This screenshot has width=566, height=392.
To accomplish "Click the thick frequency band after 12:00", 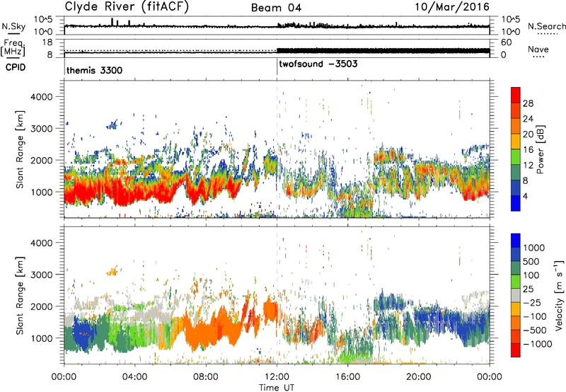I will coord(383,51).
